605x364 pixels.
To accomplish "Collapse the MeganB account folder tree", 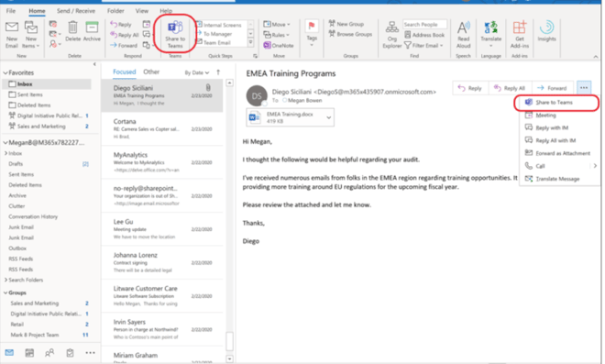I will coord(5,142).
